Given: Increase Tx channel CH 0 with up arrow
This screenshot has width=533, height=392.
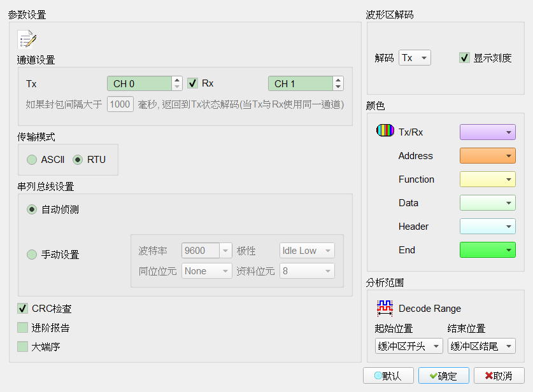Looking at the screenshot, I should point(177,80).
